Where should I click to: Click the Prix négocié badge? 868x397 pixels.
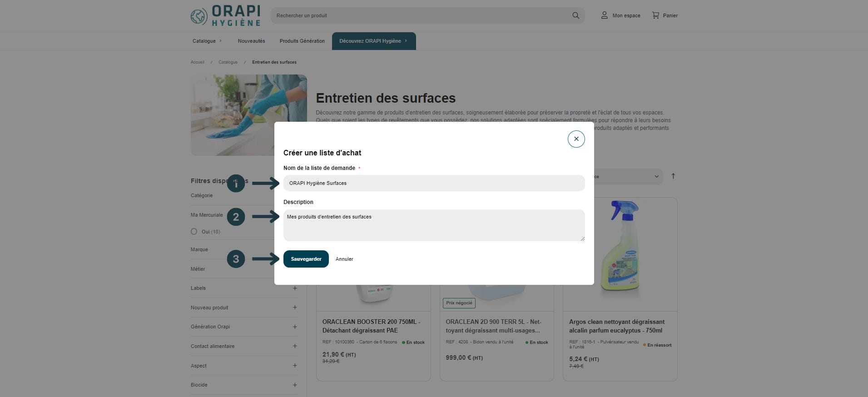coord(459,303)
